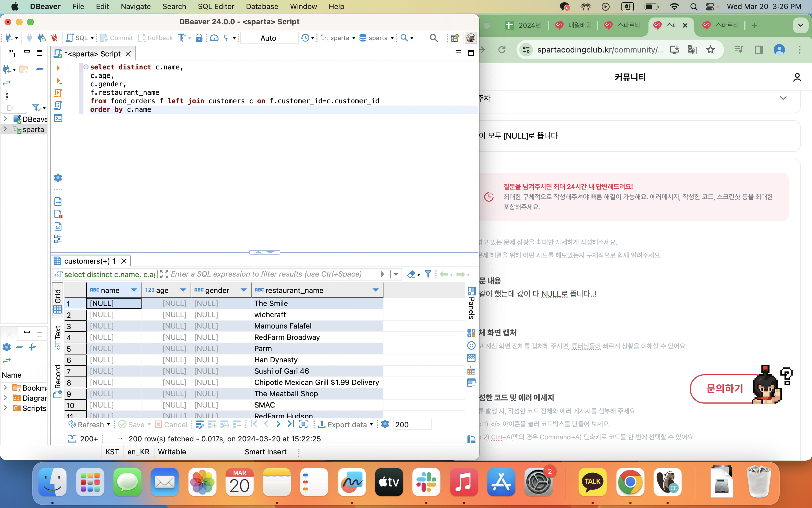Click the funnel icon in the results filter bar

(x=428, y=274)
